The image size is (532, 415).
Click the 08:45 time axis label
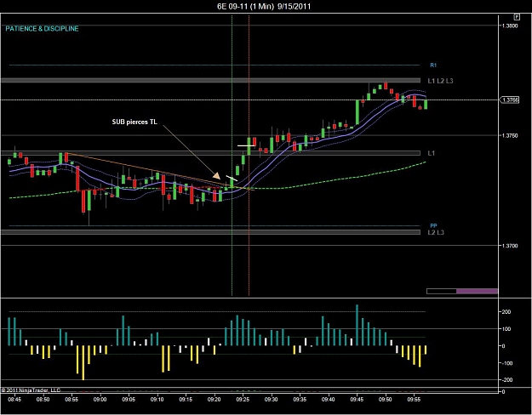click(x=14, y=400)
